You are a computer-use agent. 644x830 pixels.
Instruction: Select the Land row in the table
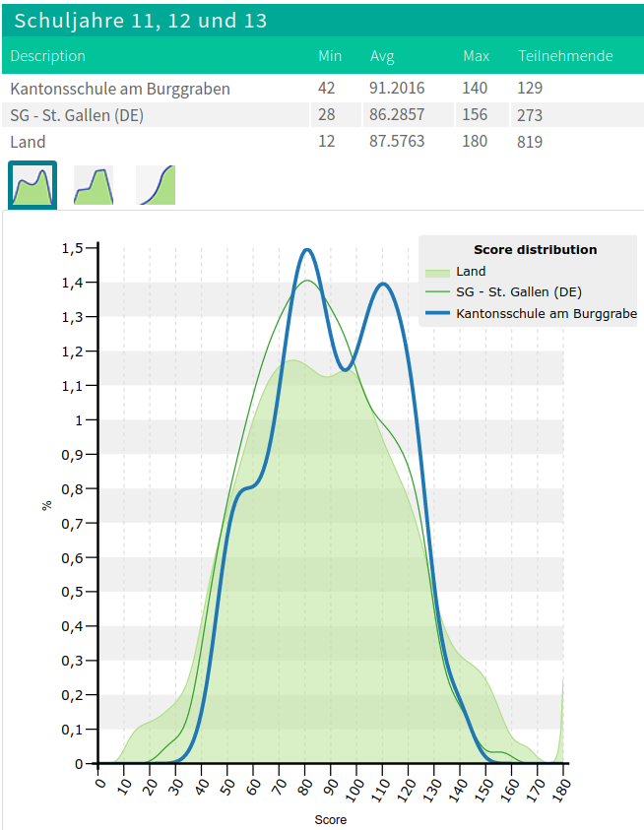tap(28, 142)
